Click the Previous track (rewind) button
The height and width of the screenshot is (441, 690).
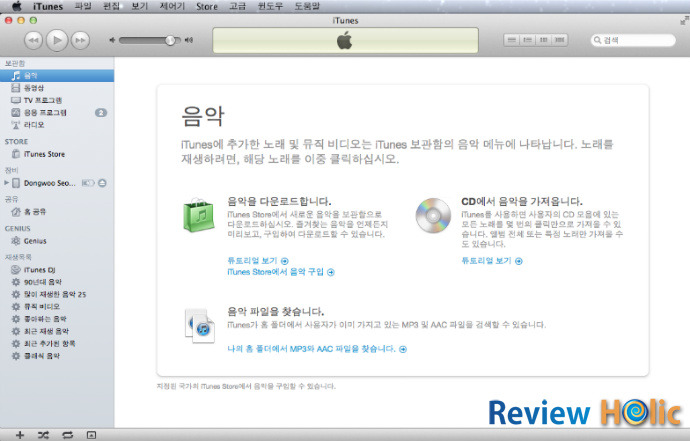point(33,40)
